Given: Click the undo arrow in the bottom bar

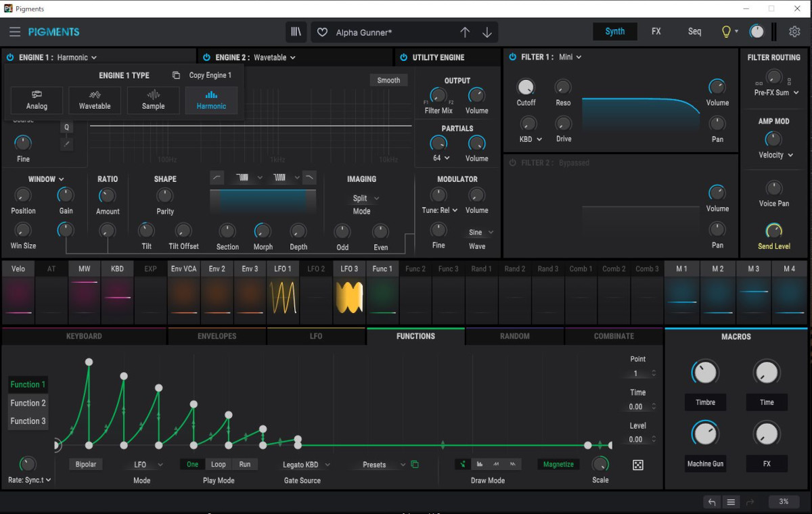Looking at the screenshot, I should [x=711, y=502].
